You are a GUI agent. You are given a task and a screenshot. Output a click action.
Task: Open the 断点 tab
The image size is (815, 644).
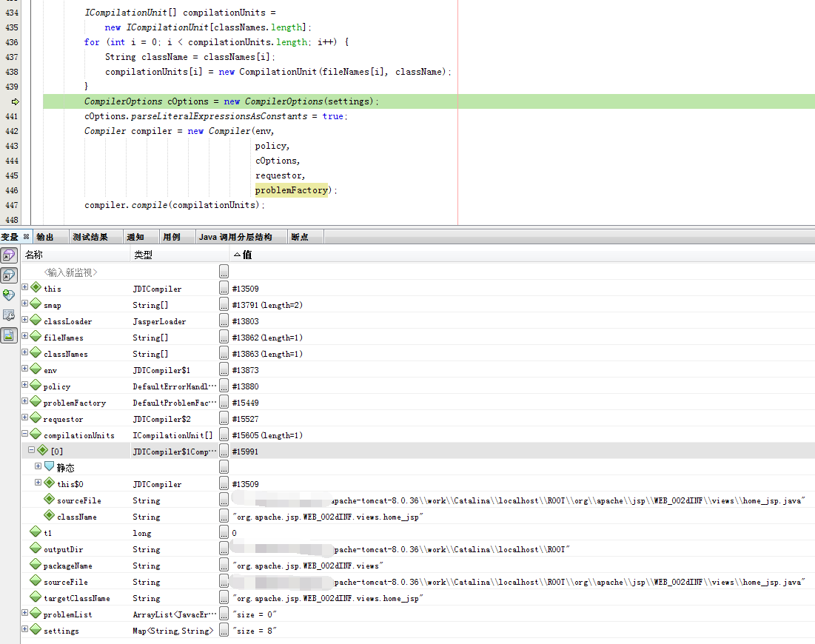pyautogui.click(x=300, y=237)
